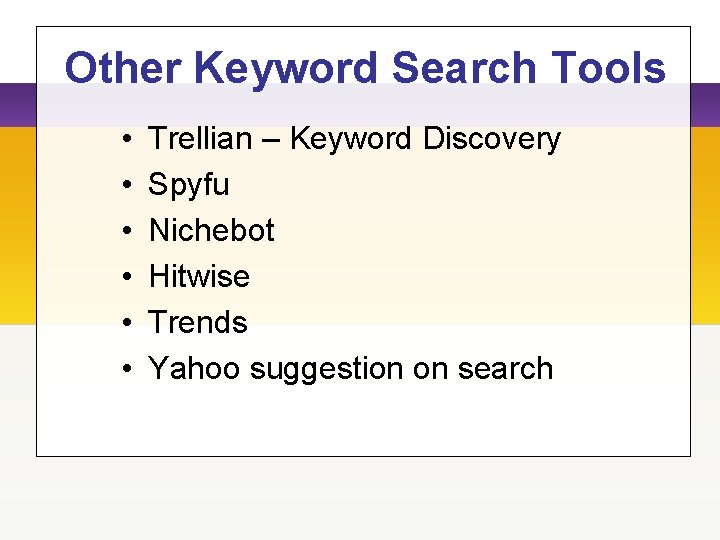Click the purple band on right edge
This screenshot has height=540, width=720.
pos(705,105)
